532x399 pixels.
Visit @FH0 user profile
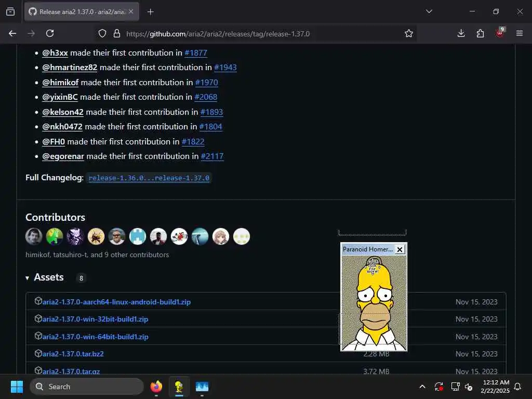(x=54, y=141)
